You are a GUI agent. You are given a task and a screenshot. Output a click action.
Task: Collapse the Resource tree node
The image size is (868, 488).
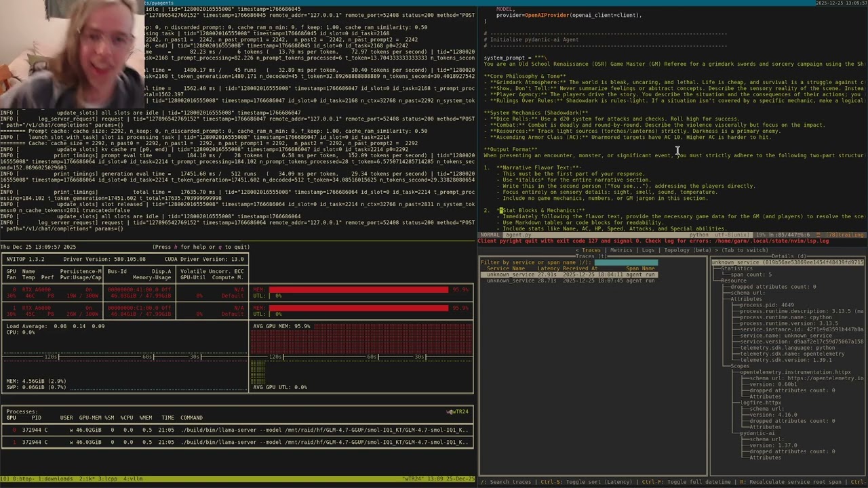click(x=733, y=281)
